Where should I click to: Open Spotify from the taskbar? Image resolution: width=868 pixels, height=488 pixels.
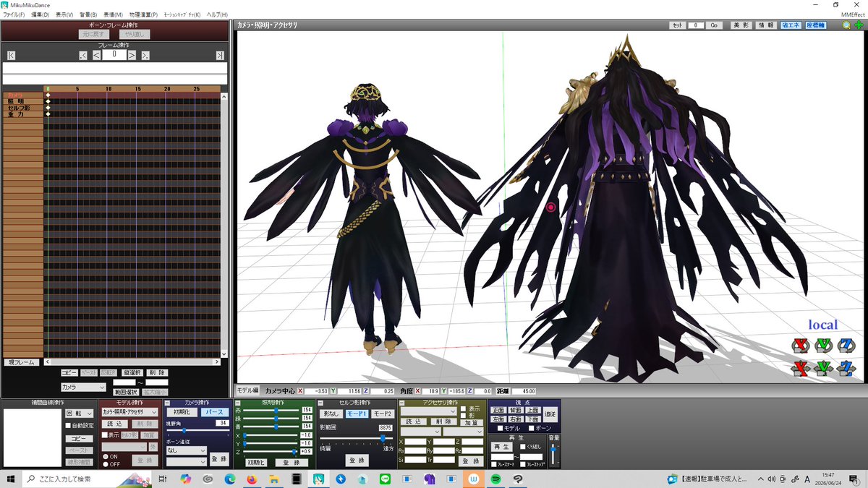coord(496,479)
